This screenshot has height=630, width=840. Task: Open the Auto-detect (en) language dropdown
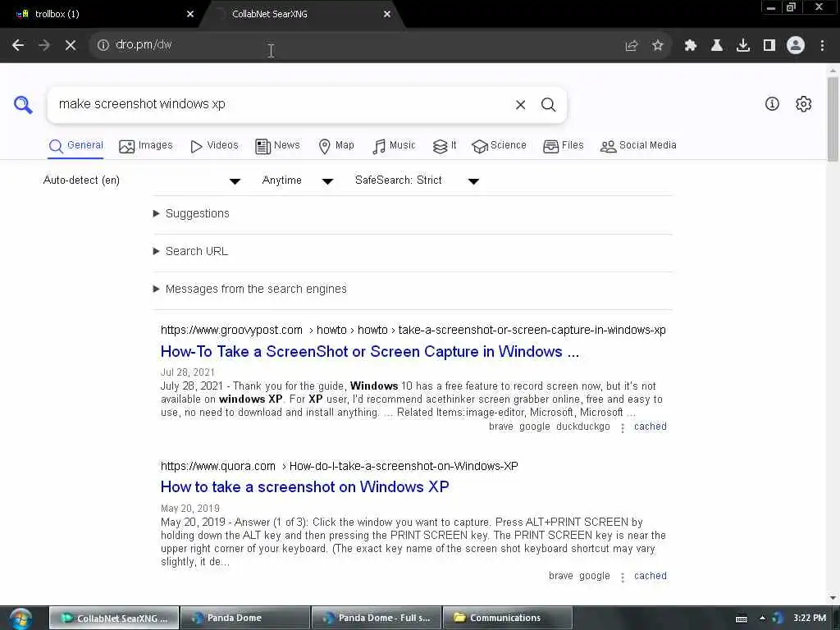[141, 180]
